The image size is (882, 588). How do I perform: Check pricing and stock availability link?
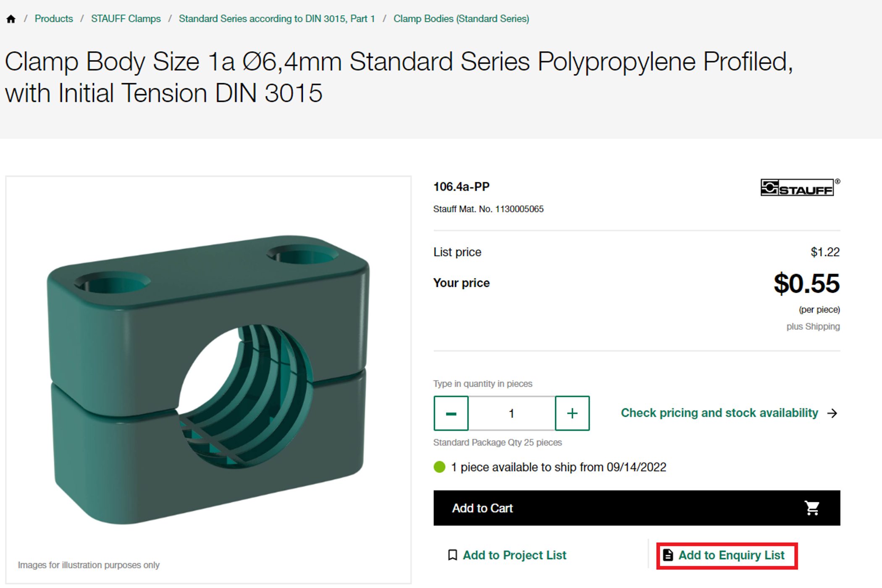[x=719, y=413]
